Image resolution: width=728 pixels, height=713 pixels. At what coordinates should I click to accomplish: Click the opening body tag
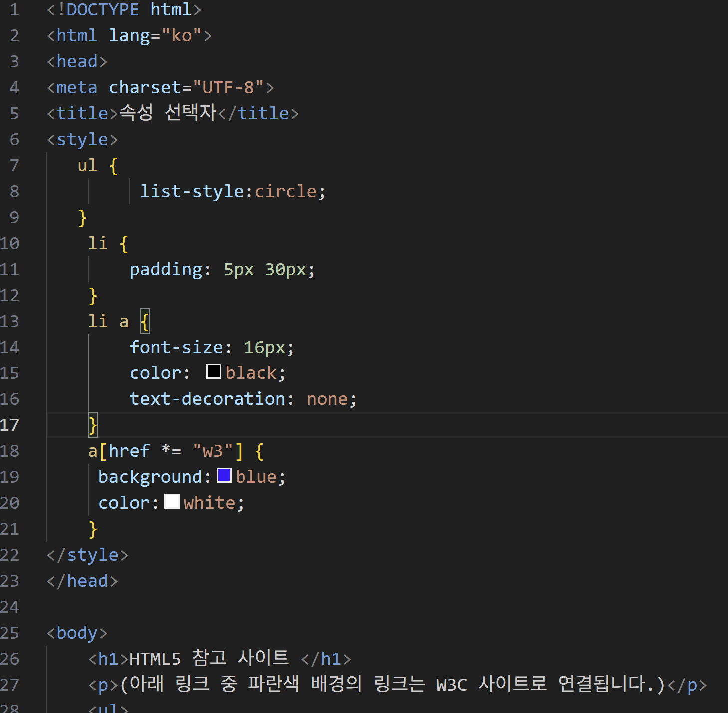pos(77,633)
